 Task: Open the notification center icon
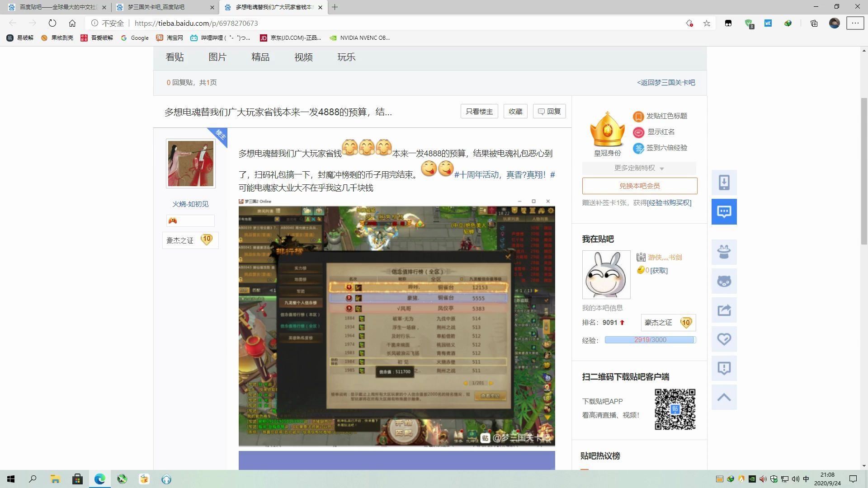pos(853,479)
